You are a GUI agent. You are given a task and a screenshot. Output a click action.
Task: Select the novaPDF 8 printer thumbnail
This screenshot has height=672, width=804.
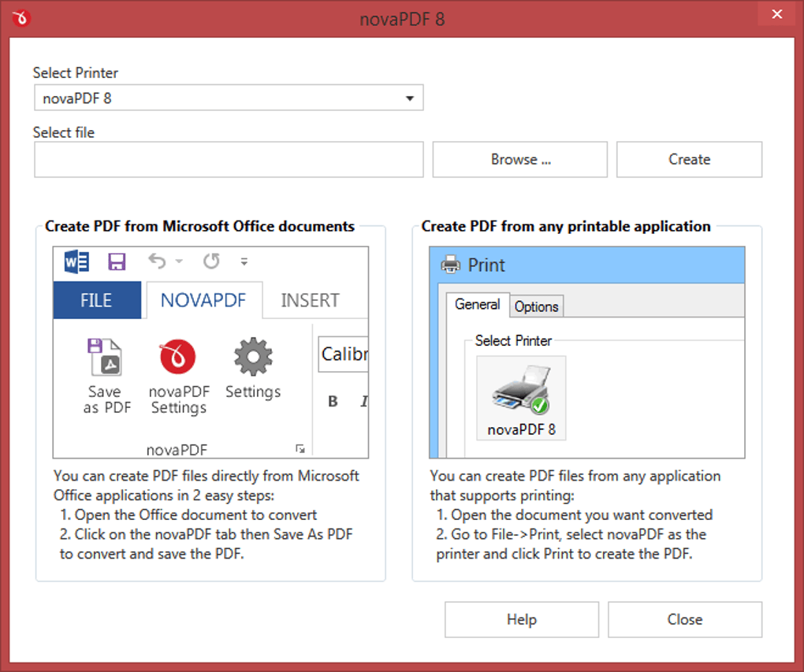coord(521,398)
